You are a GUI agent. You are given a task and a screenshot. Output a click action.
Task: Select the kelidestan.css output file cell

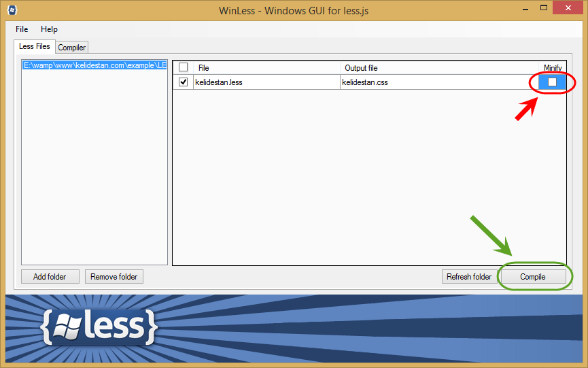point(439,82)
